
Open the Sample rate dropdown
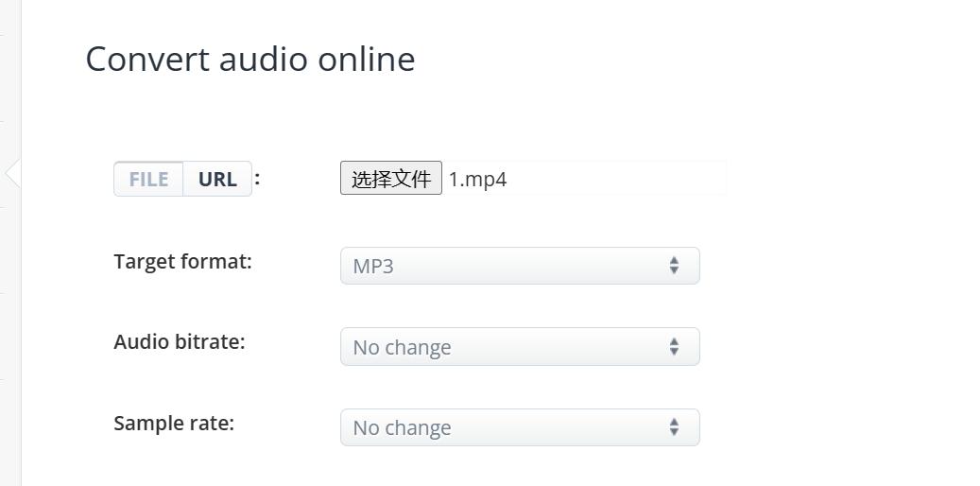click(x=520, y=427)
